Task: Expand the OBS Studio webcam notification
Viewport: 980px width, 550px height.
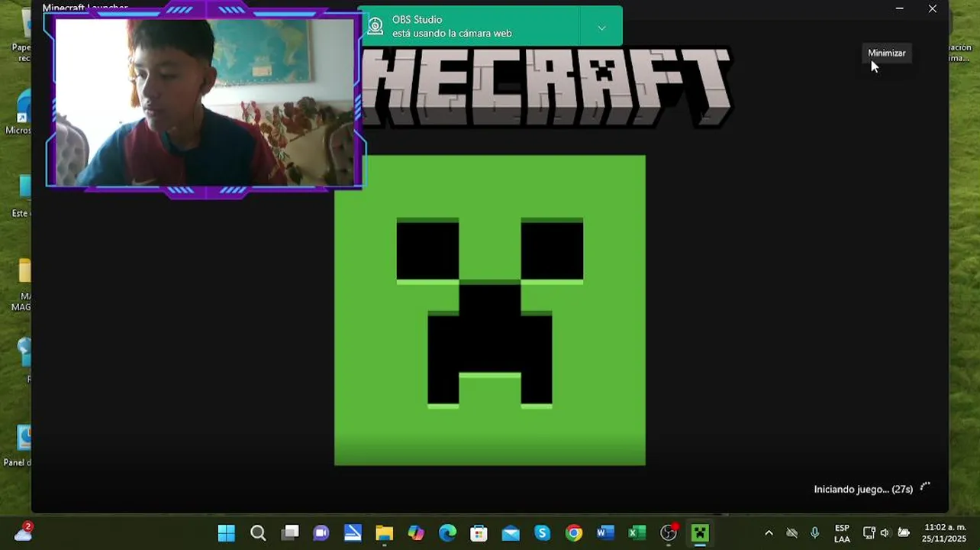Action: pyautogui.click(x=601, y=27)
